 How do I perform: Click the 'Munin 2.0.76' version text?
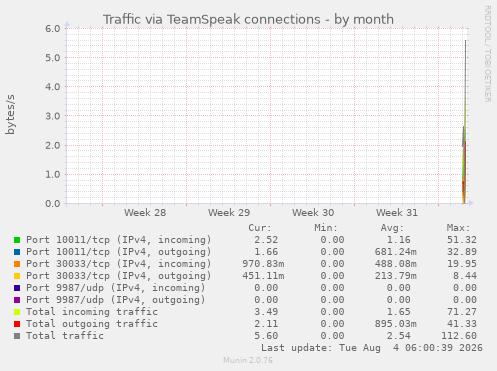248,360
